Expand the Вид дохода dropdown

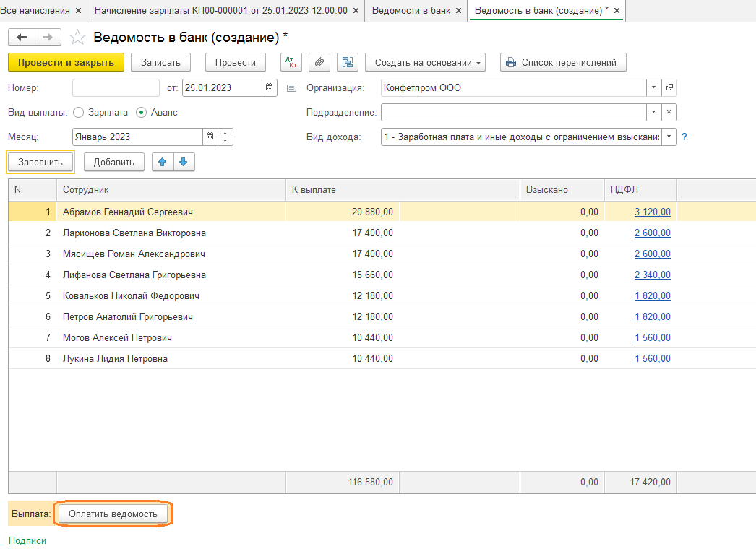(x=669, y=137)
